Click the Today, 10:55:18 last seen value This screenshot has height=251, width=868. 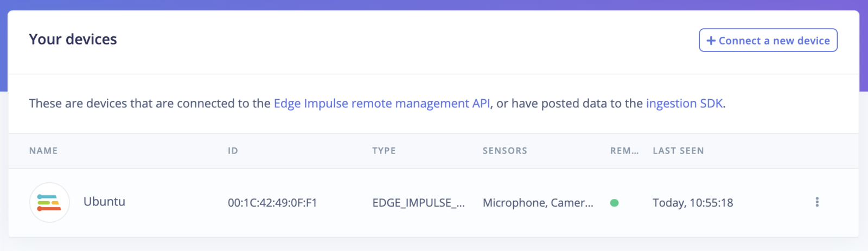coord(693,203)
